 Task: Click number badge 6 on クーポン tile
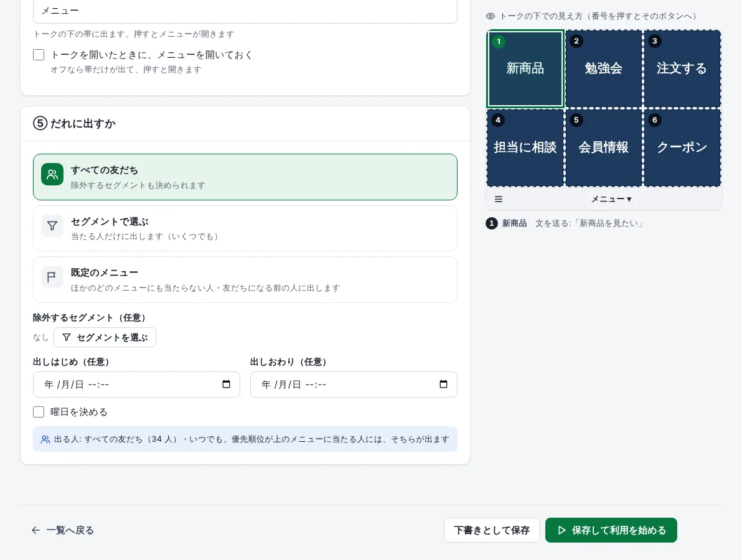(654, 119)
